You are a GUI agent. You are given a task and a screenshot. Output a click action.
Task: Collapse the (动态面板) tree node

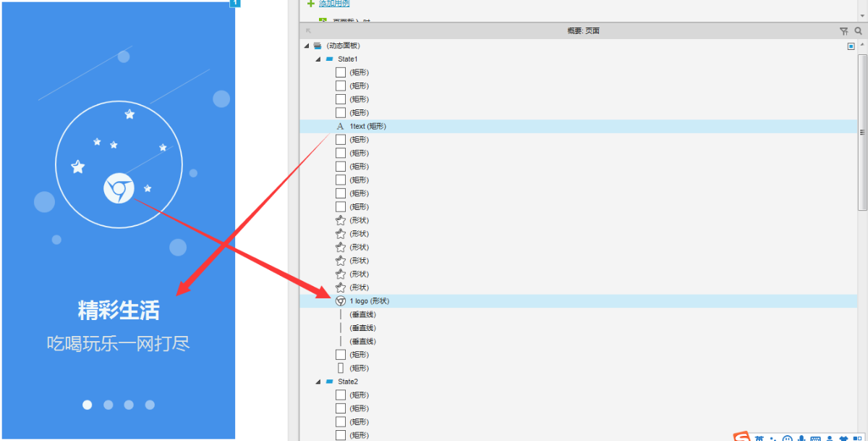click(x=307, y=46)
